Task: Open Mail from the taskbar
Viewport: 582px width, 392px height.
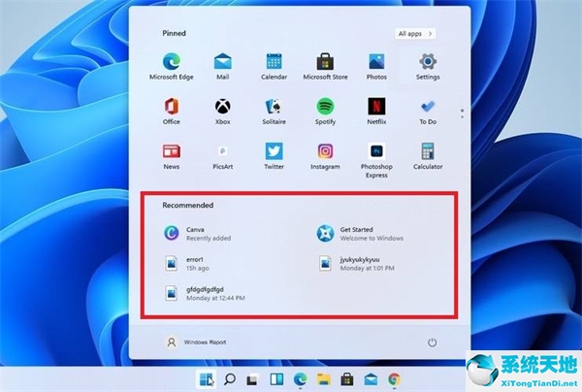Action: coord(371,379)
